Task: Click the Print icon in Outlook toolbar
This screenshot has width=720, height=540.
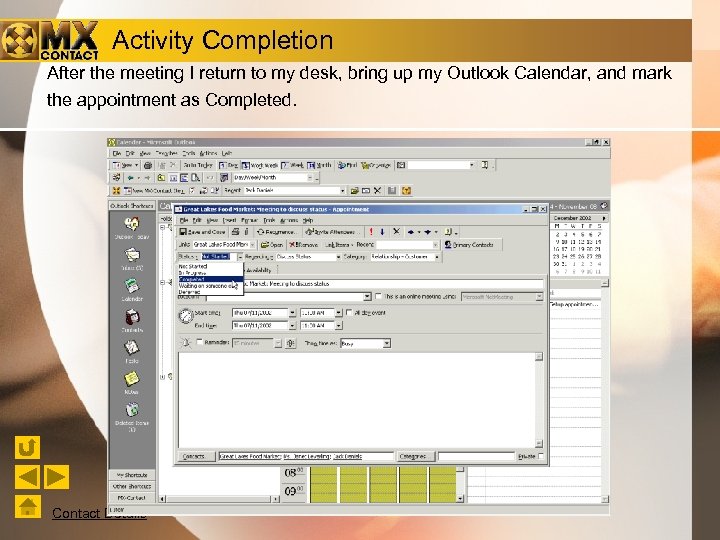Action: click(148, 165)
